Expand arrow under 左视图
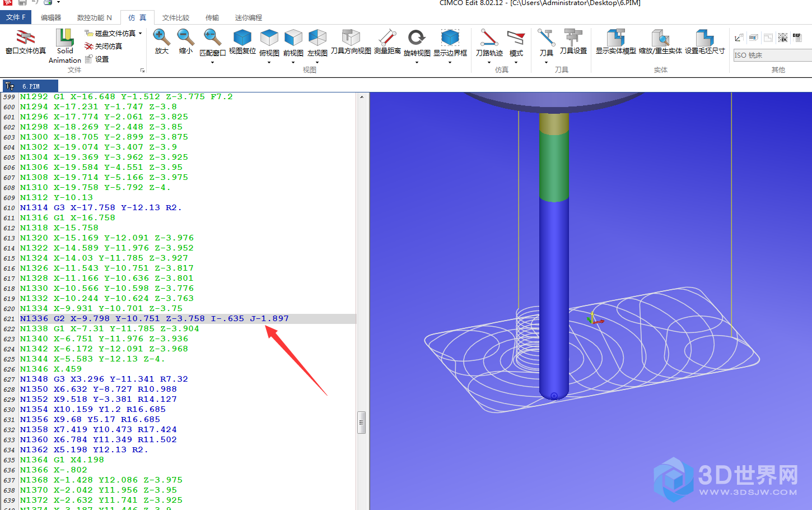This screenshot has height=510, width=812. pyautogui.click(x=317, y=62)
